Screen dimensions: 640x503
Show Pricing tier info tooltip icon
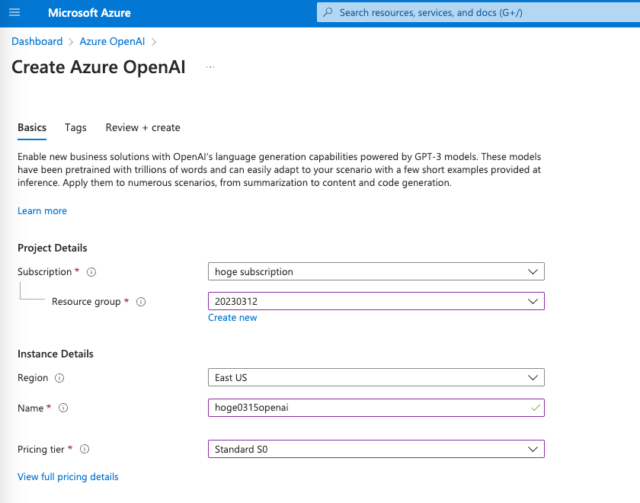[x=84, y=449]
